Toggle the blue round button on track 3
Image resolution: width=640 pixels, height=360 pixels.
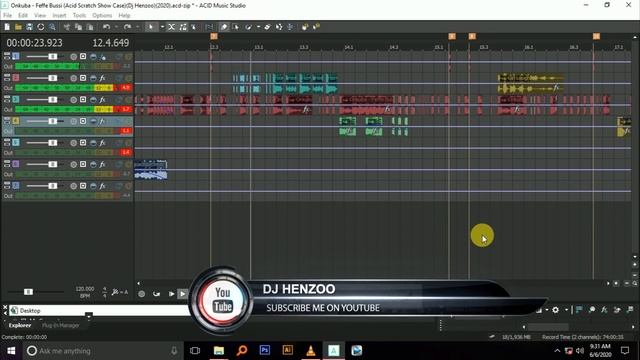pos(93,100)
